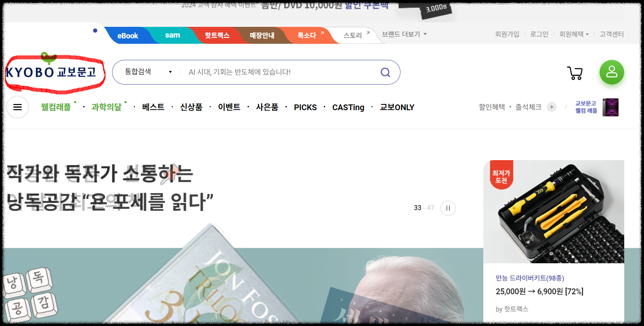Switch to the sam tab
The image size is (644, 326).
(x=172, y=35)
